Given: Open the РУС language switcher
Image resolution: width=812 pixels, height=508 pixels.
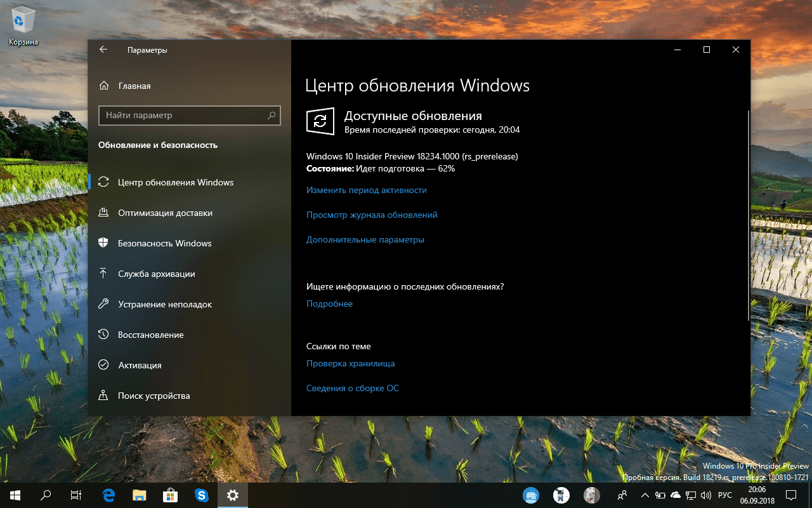Looking at the screenshot, I should click(x=724, y=495).
